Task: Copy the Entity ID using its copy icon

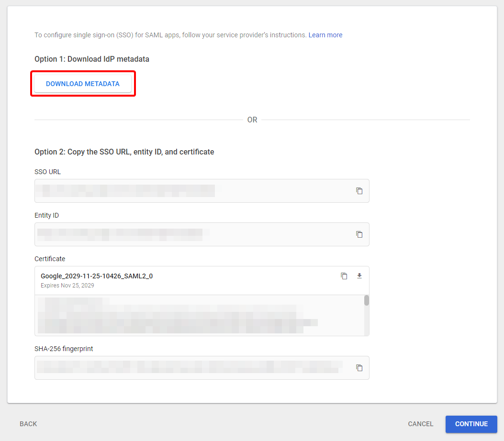Action: (359, 234)
